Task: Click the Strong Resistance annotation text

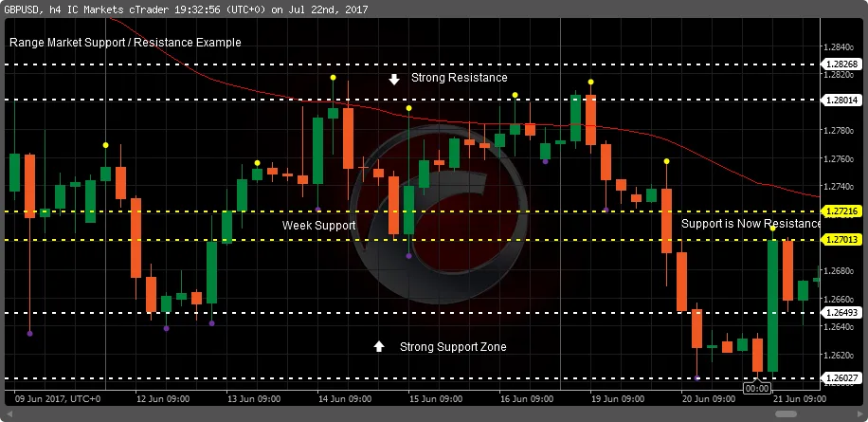Action: 459,78
